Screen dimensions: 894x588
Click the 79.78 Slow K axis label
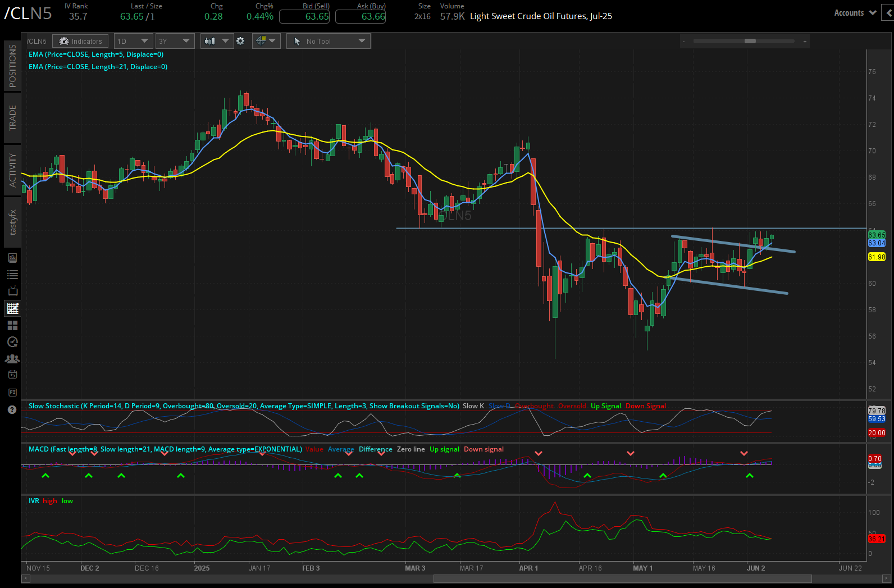pyautogui.click(x=877, y=411)
